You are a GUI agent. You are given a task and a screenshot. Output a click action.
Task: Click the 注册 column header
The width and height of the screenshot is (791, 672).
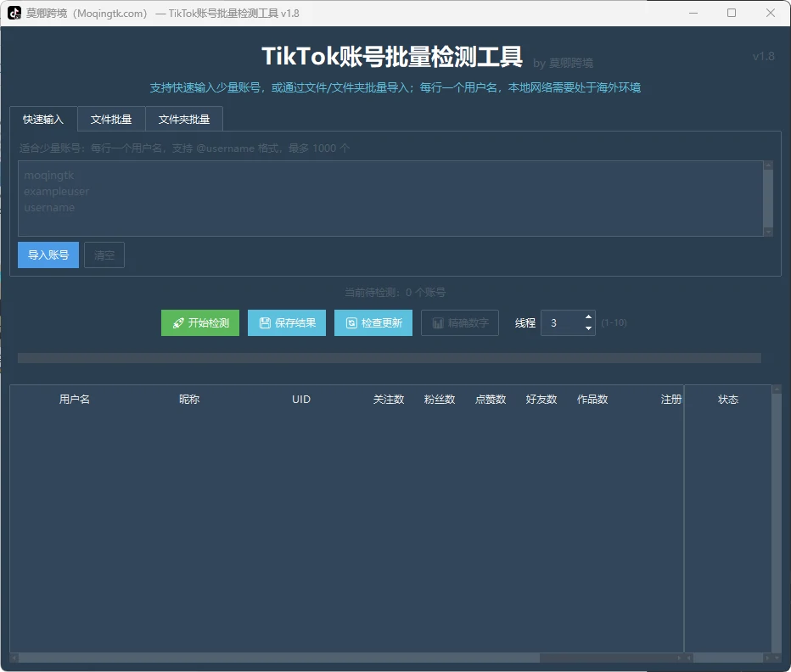(671, 399)
